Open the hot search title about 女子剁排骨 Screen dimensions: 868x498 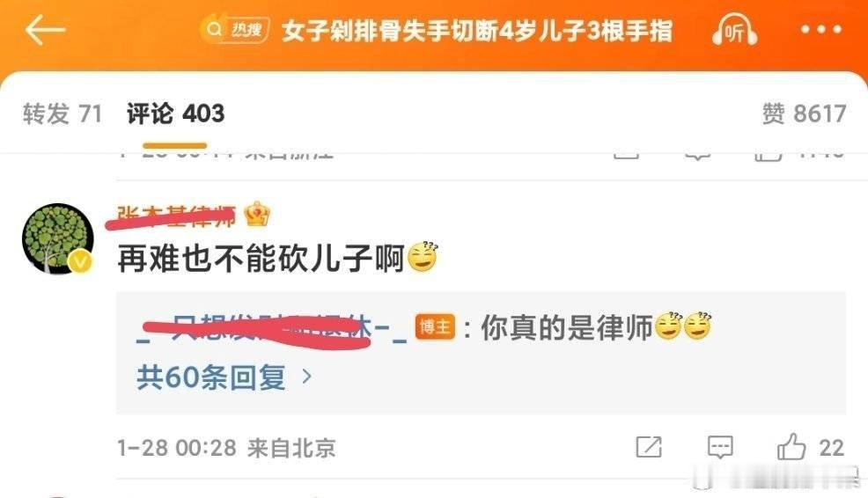[x=477, y=31]
